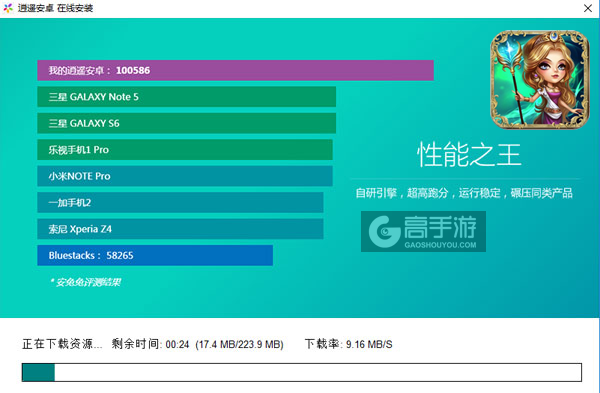This screenshot has width=600, height=393.
Task: Select the 乐视手机1 Pro bar
Action: coord(185,150)
